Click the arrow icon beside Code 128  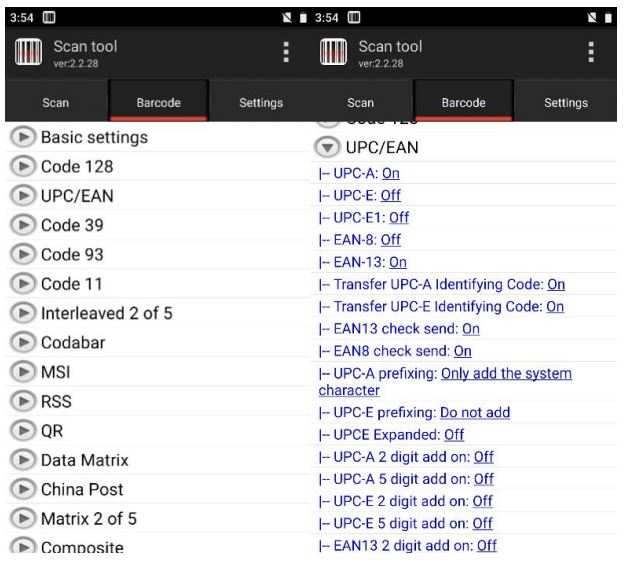tap(22, 166)
